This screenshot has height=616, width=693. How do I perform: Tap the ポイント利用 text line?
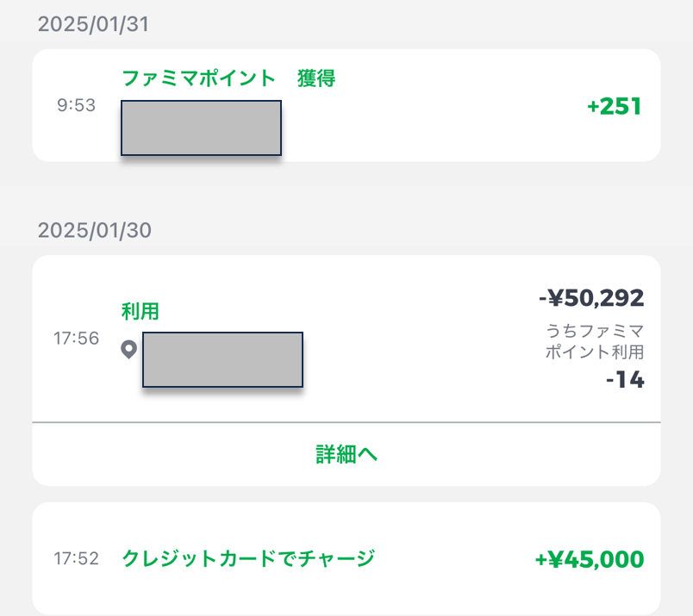tap(595, 352)
